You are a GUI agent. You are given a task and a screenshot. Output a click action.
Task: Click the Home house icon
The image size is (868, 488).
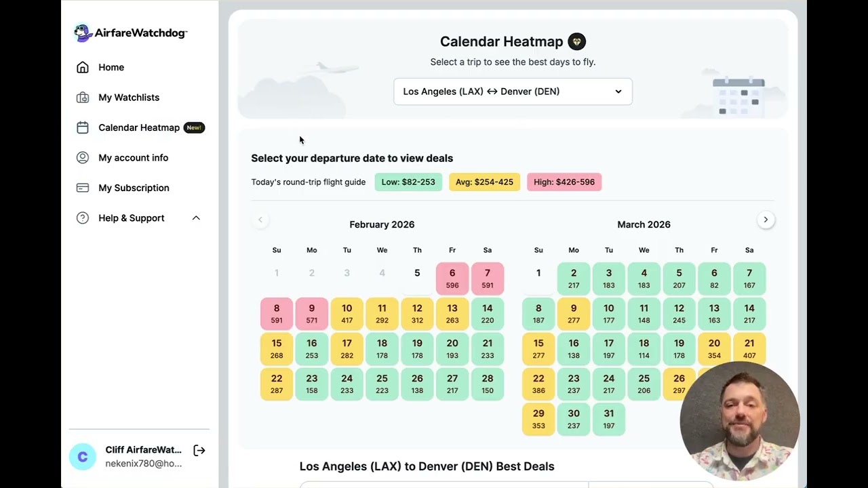(x=83, y=67)
